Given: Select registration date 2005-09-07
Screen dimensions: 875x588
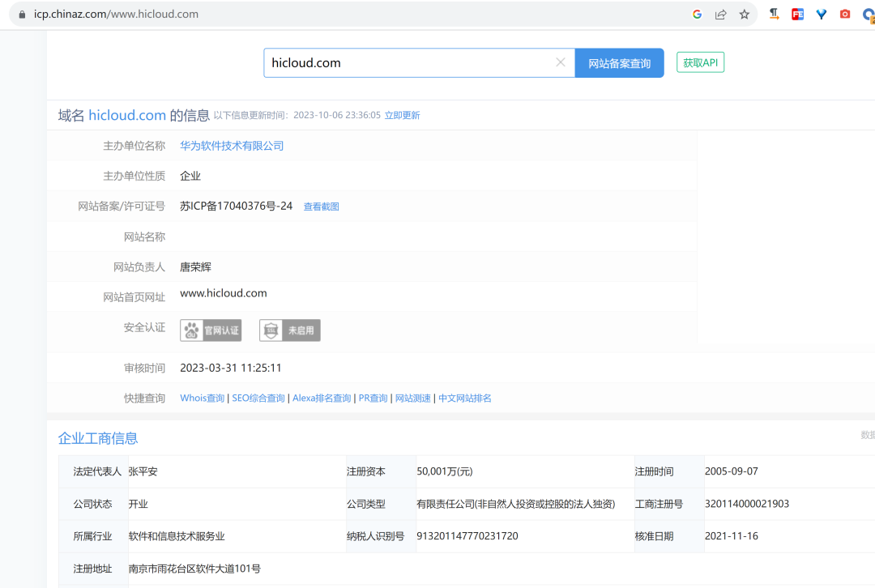Looking at the screenshot, I should pos(732,472).
